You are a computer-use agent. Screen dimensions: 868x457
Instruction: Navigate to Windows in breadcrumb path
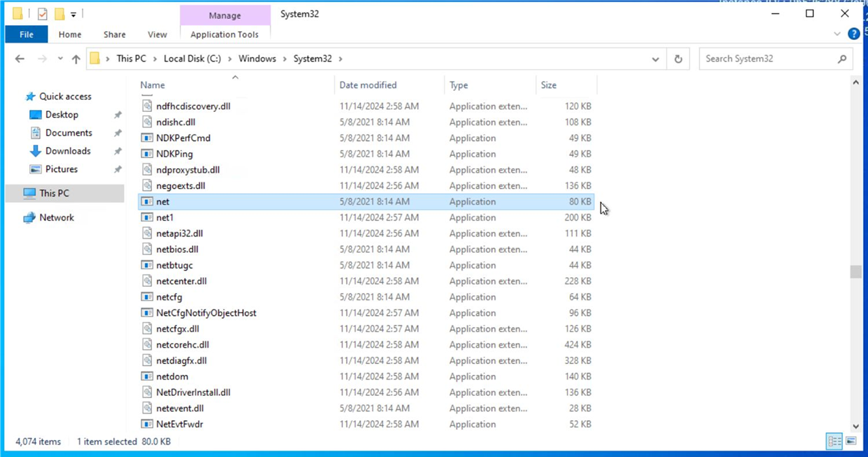click(x=257, y=59)
